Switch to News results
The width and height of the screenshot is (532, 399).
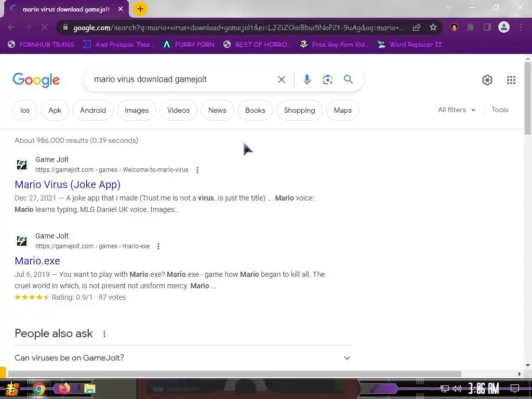coord(217,110)
